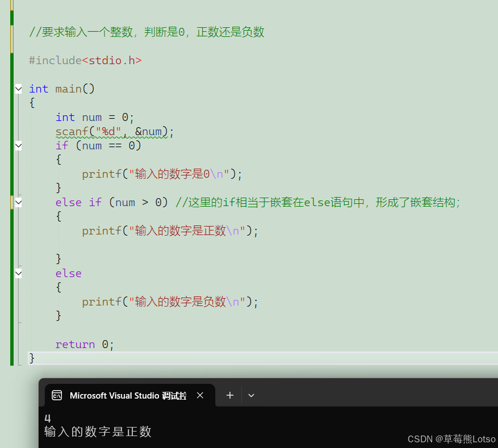
Task: Click the console input value 4
Action: click(48, 418)
